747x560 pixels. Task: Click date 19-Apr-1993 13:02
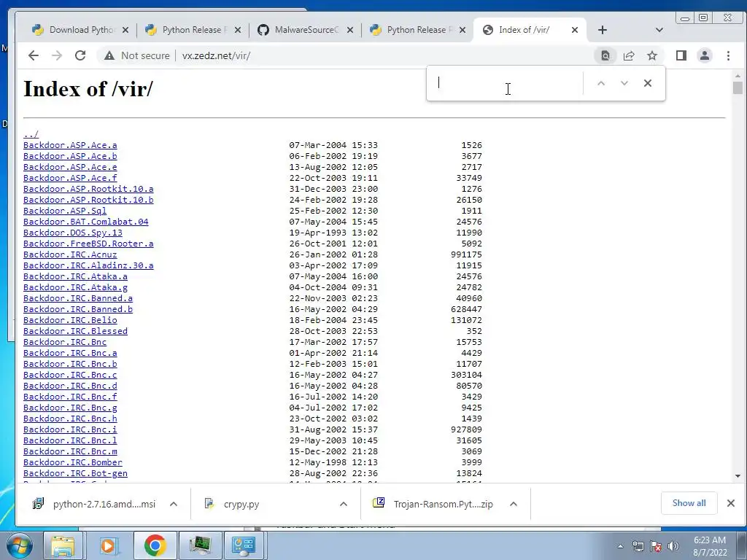pyautogui.click(x=333, y=233)
